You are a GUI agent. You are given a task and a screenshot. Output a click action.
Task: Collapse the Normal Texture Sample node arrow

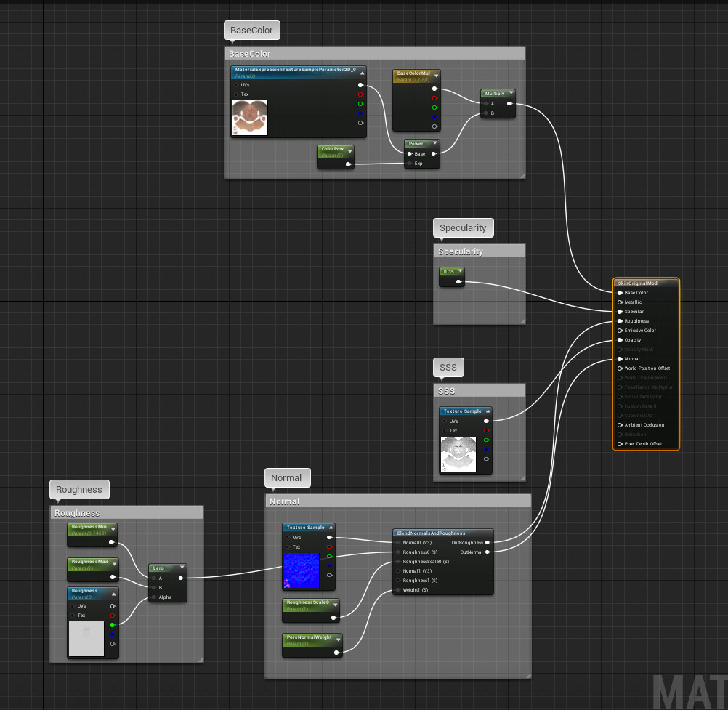pos(331,527)
